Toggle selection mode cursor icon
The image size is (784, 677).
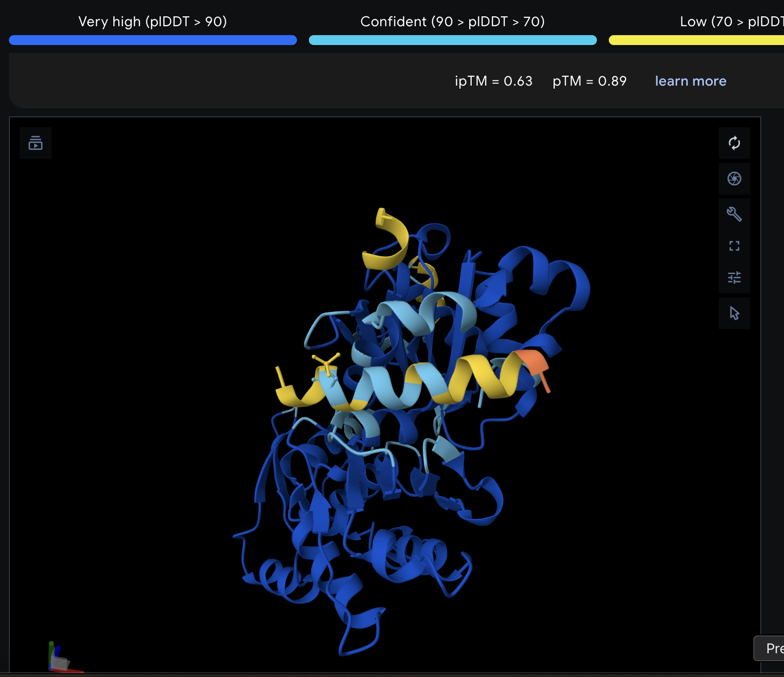tap(734, 313)
